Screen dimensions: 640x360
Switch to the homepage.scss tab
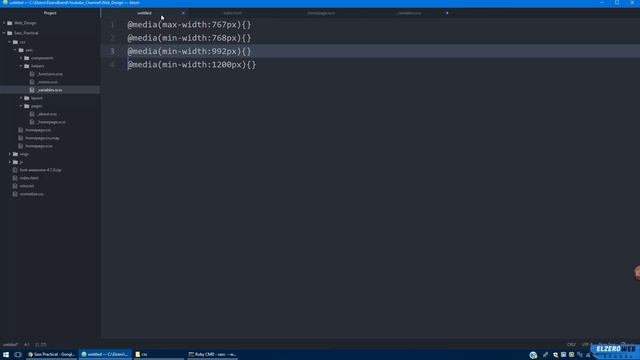click(x=321, y=13)
